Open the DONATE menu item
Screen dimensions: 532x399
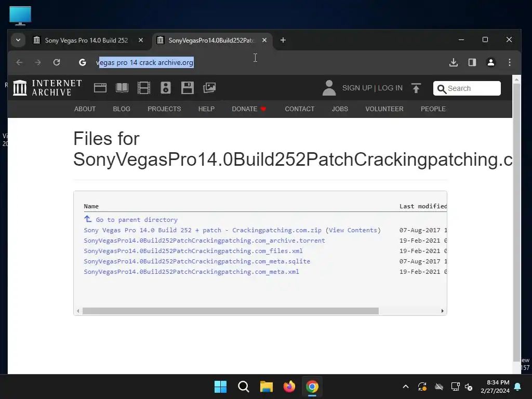point(249,109)
